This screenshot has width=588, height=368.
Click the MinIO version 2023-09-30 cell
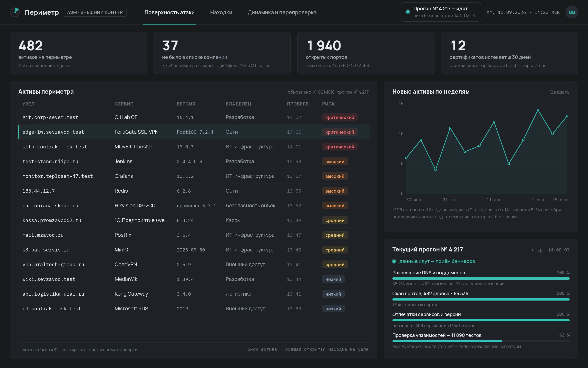point(191,250)
